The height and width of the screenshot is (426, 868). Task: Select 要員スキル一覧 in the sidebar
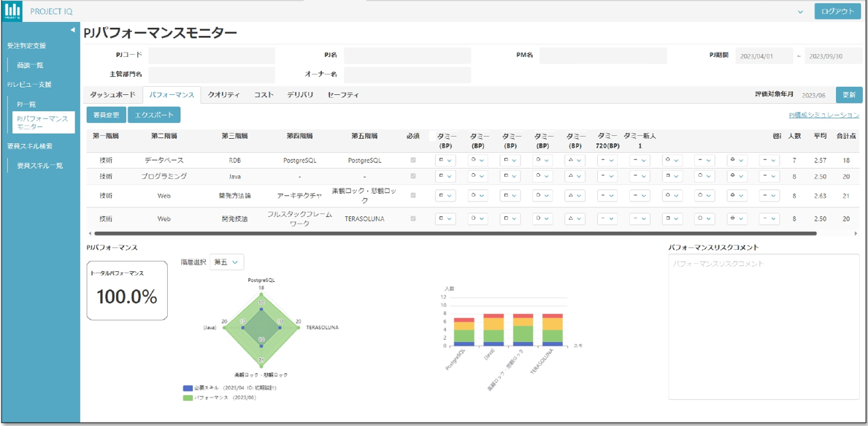click(40, 166)
